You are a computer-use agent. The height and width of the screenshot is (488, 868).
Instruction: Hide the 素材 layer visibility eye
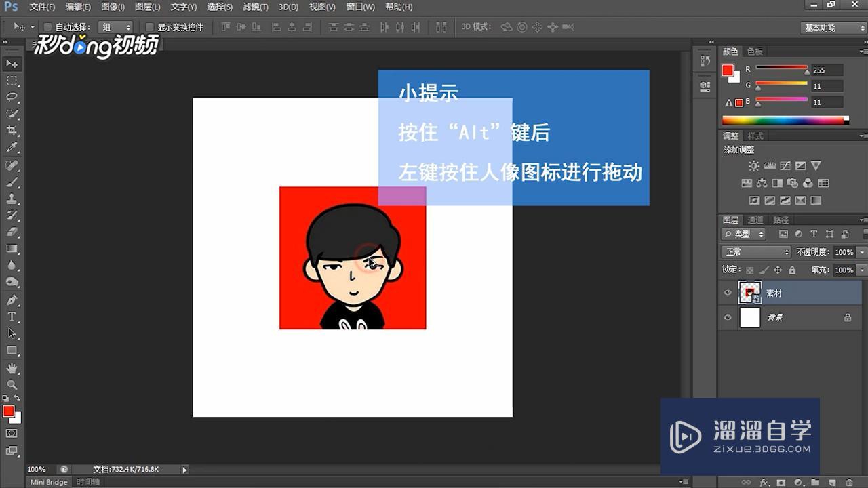728,292
